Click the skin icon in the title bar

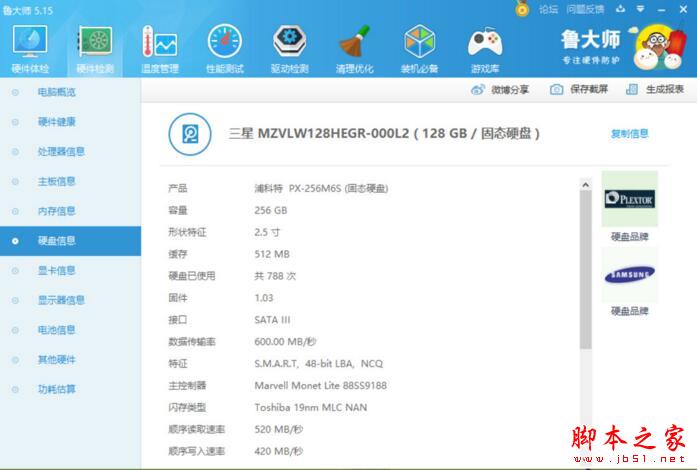tap(621, 9)
